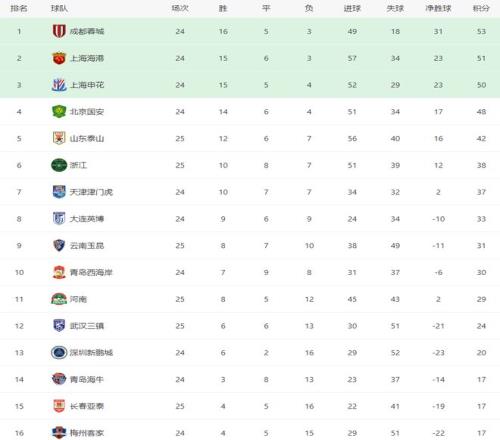
Task: Click the 进球 goals scored header
Action: pos(352,8)
